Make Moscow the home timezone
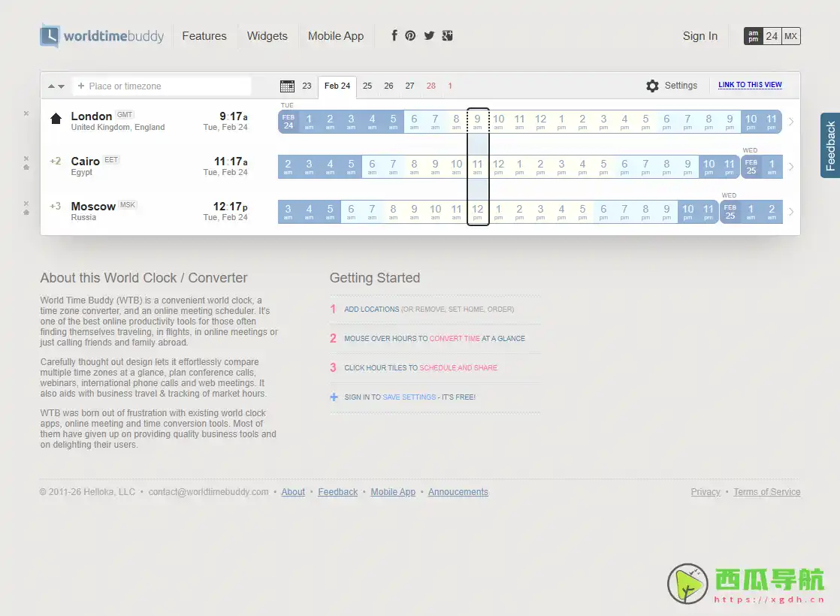 (x=26, y=213)
